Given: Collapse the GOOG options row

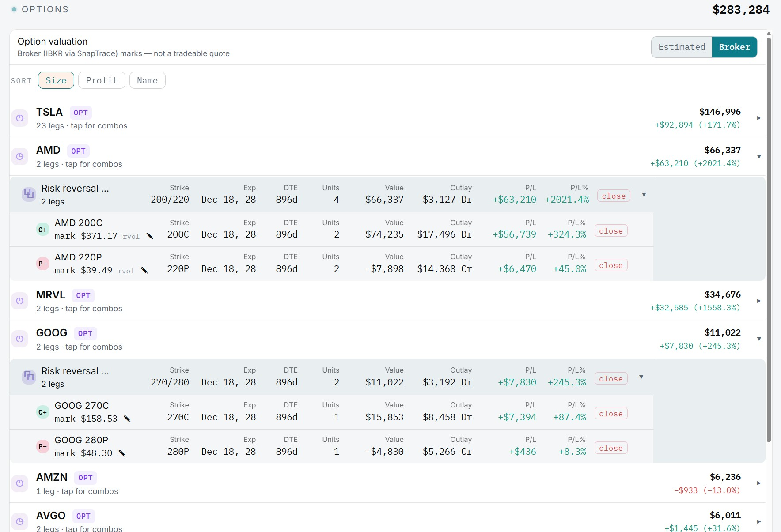Looking at the screenshot, I should click(759, 339).
